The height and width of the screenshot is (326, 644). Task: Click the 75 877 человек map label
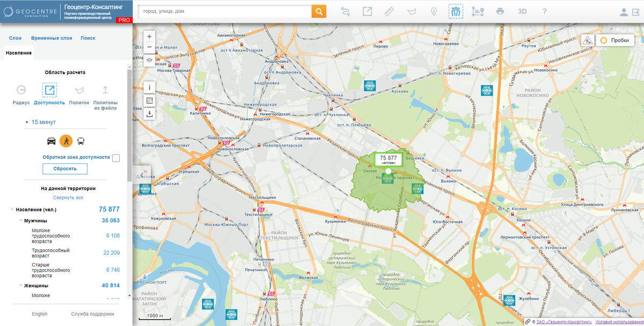point(389,160)
